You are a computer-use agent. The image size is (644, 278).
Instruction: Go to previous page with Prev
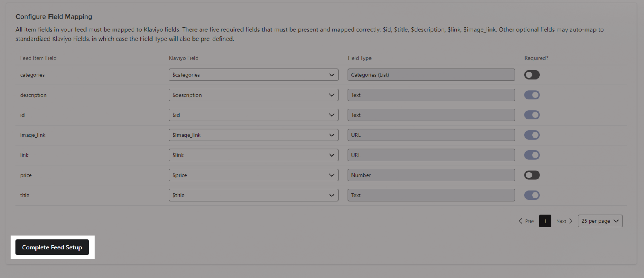coord(526,221)
